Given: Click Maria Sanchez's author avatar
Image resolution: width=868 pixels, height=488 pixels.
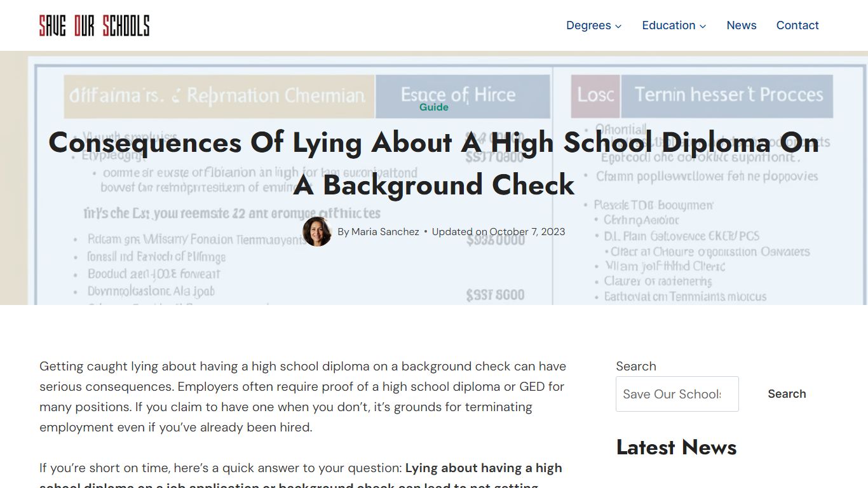Looking at the screenshot, I should point(317,231).
